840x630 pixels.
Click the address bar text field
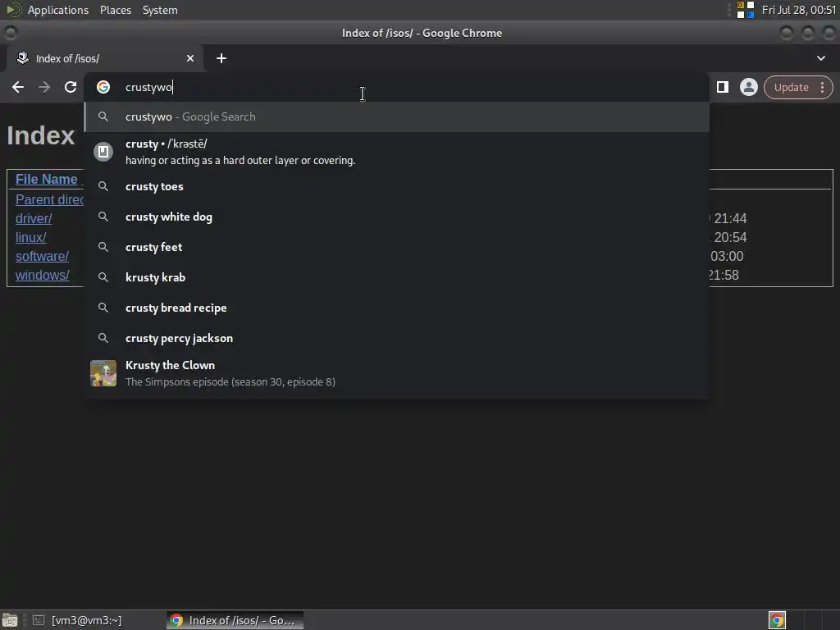(396, 87)
